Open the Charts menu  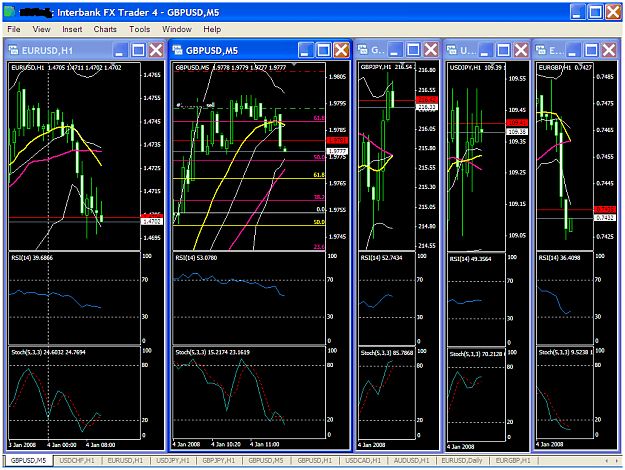pyautogui.click(x=105, y=29)
